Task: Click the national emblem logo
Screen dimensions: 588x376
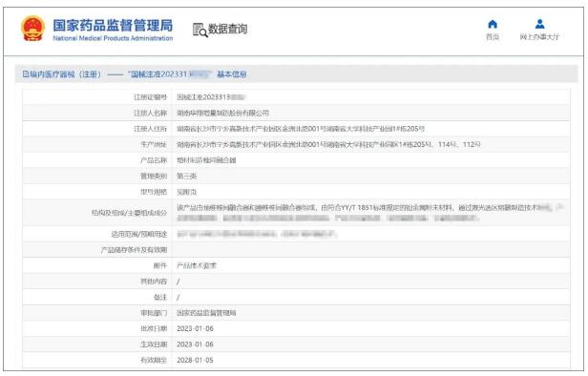Action: pyautogui.click(x=33, y=28)
